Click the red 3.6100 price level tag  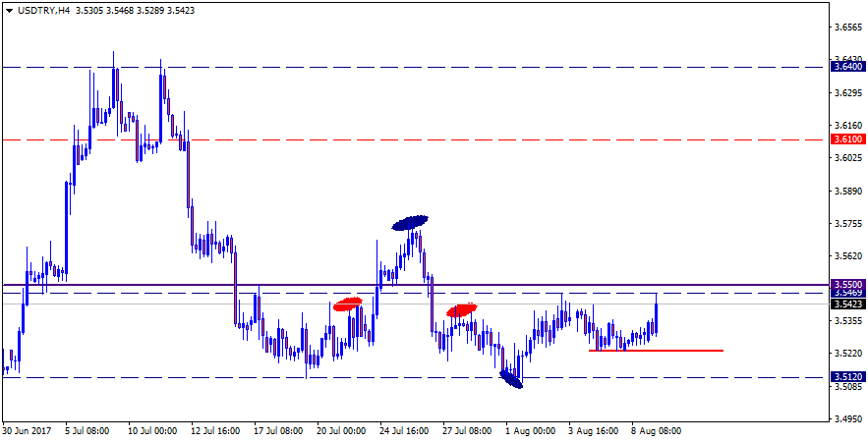pyautogui.click(x=847, y=139)
